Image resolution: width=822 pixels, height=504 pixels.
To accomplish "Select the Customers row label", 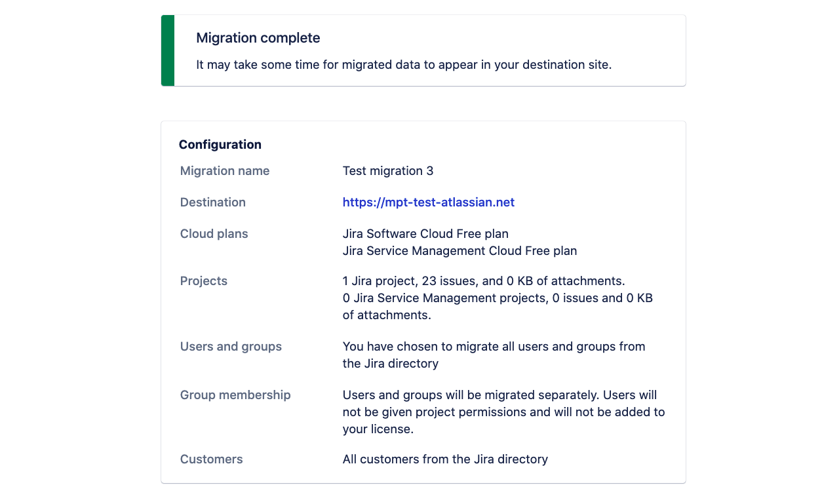I will coord(211,459).
